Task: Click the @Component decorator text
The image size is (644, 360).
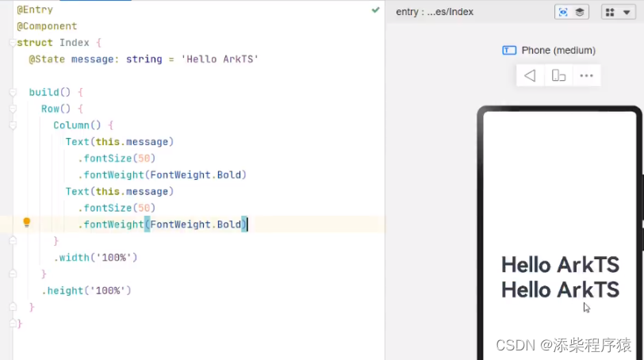Action: [x=47, y=26]
